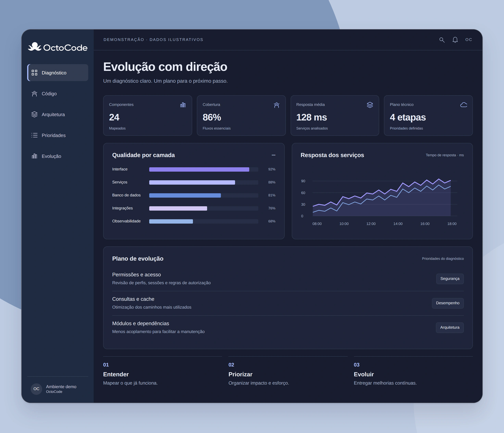Click the 86% coverage value

pyautogui.click(x=212, y=118)
